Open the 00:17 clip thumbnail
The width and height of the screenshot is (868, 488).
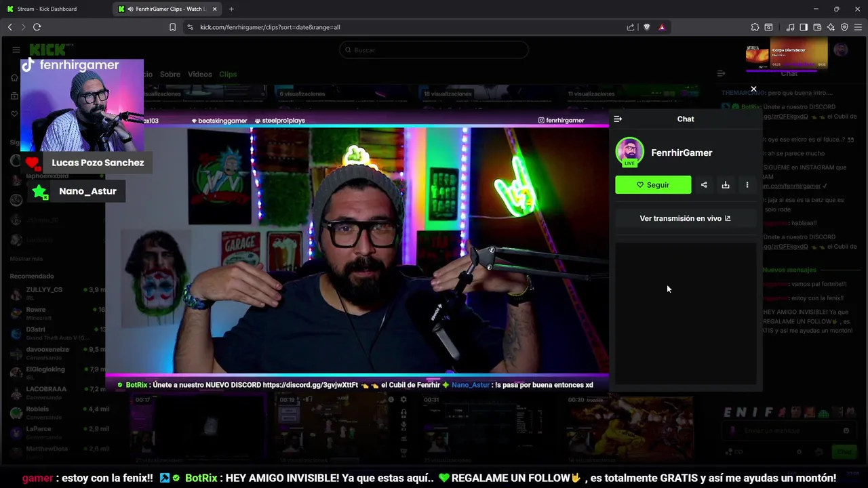pyautogui.click(x=199, y=427)
